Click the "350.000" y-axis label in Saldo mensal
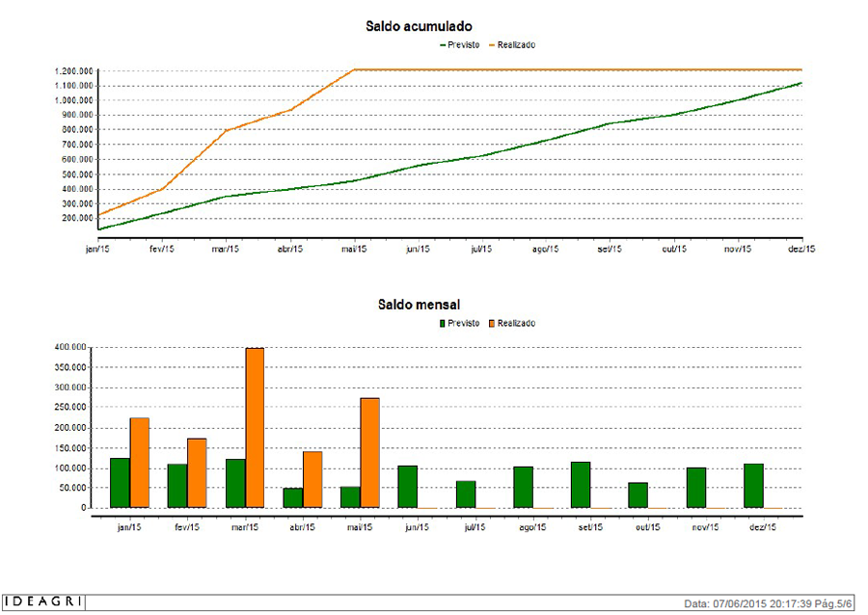The height and width of the screenshot is (615, 868). pyautogui.click(x=70, y=368)
